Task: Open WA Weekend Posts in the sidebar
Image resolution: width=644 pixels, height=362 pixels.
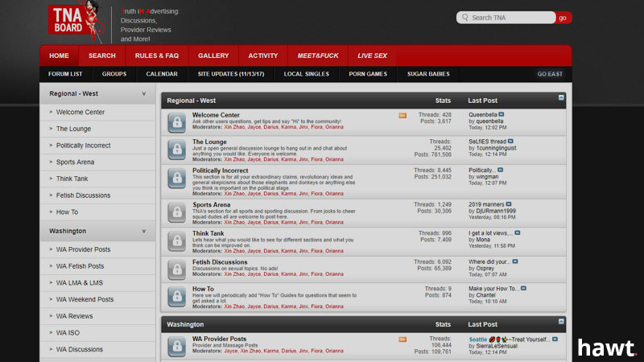Action: pos(85,299)
